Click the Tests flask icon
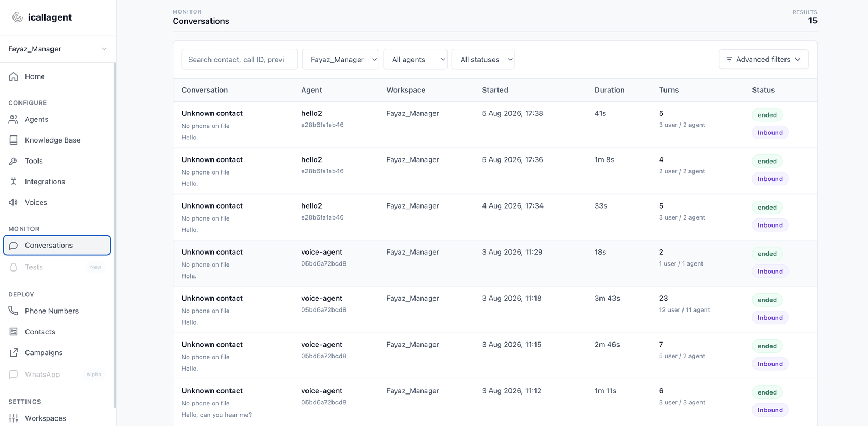The image size is (868, 426). [14, 267]
